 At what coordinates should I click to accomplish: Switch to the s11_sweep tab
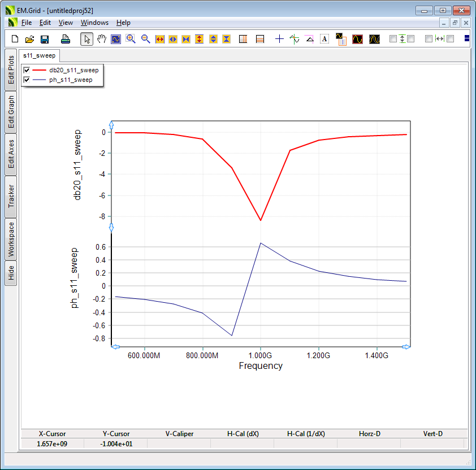pos(39,56)
